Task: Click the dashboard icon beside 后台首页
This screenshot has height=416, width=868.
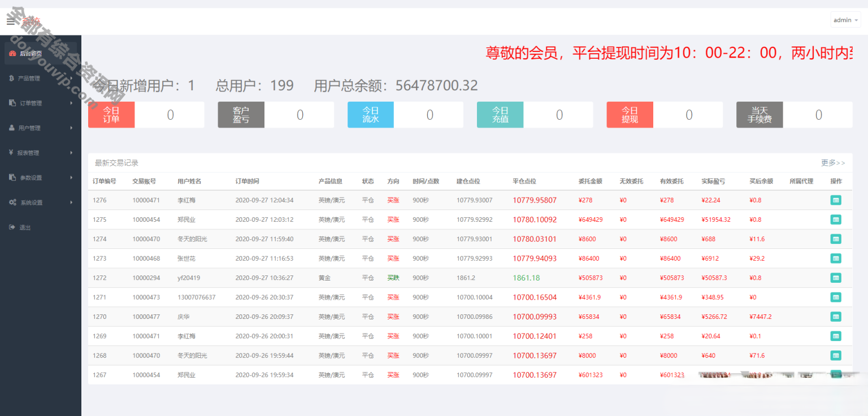Action: click(x=12, y=54)
